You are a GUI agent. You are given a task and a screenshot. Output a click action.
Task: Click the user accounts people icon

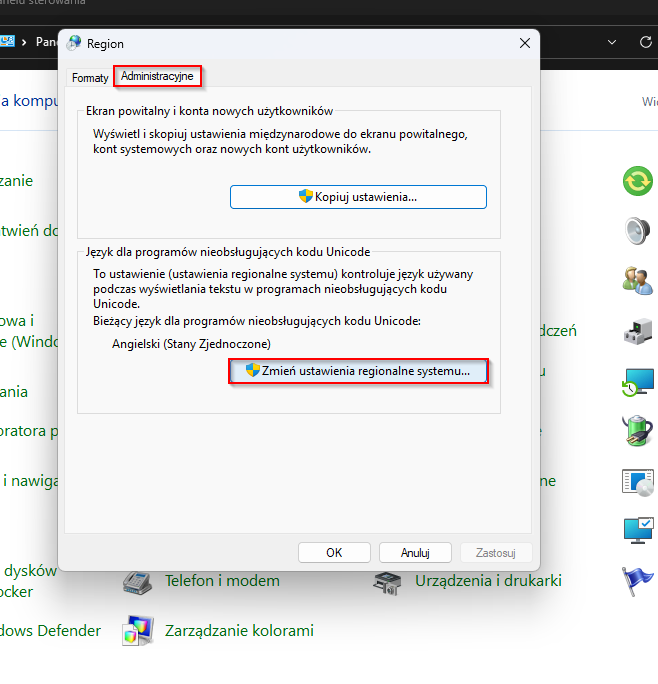pyautogui.click(x=637, y=281)
